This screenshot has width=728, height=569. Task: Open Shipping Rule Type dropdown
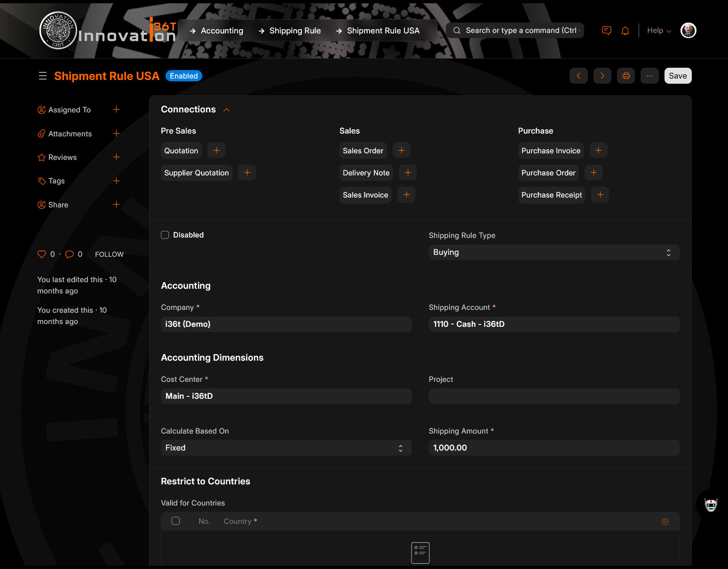coord(554,253)
